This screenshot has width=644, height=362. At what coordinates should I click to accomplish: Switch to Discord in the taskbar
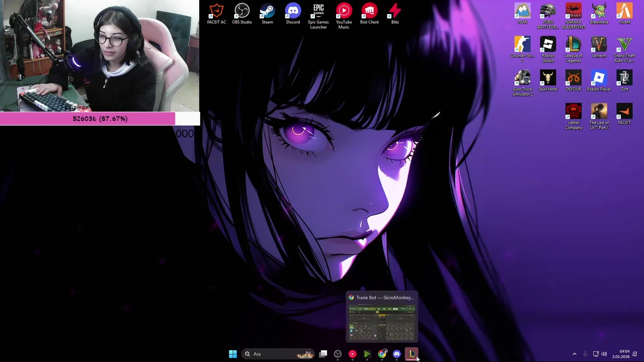point(396,354)
